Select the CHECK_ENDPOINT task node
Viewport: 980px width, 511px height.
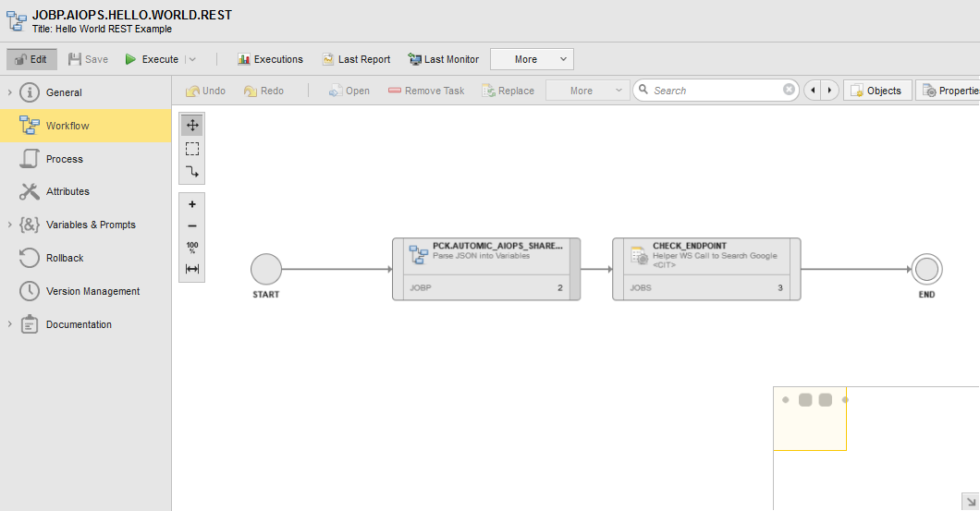tap(706, 269)
